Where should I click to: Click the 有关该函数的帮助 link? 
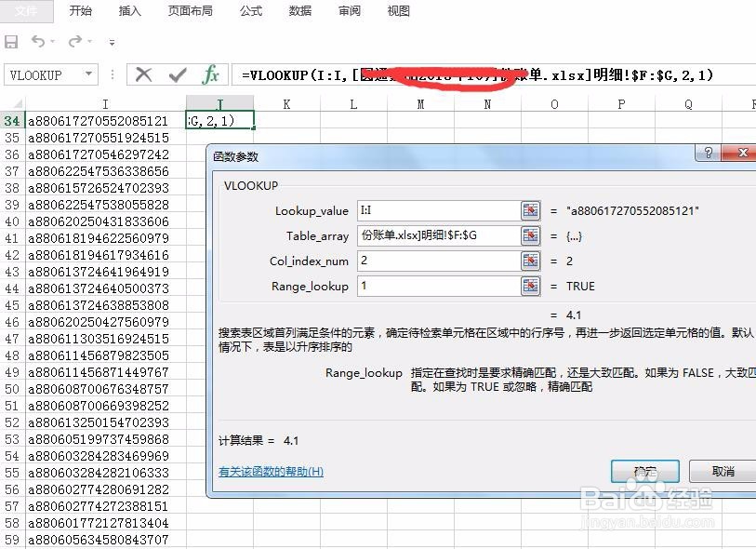(x=272, y=472)
